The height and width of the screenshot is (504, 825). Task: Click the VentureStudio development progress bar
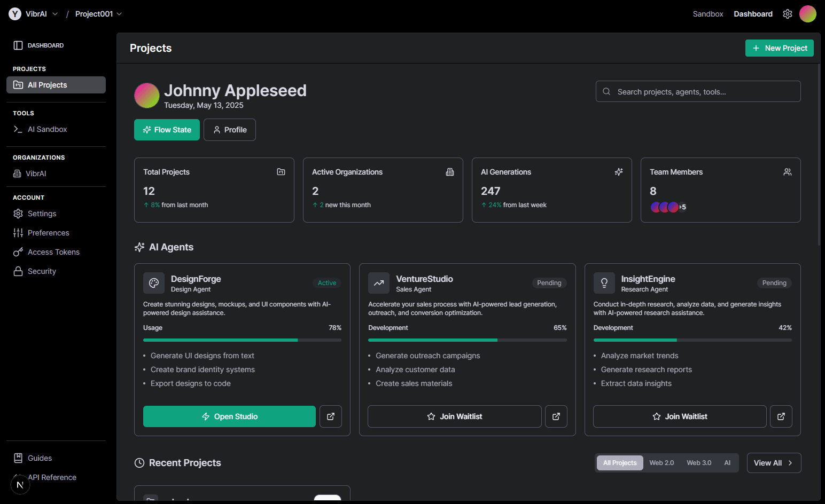point(468,340)
